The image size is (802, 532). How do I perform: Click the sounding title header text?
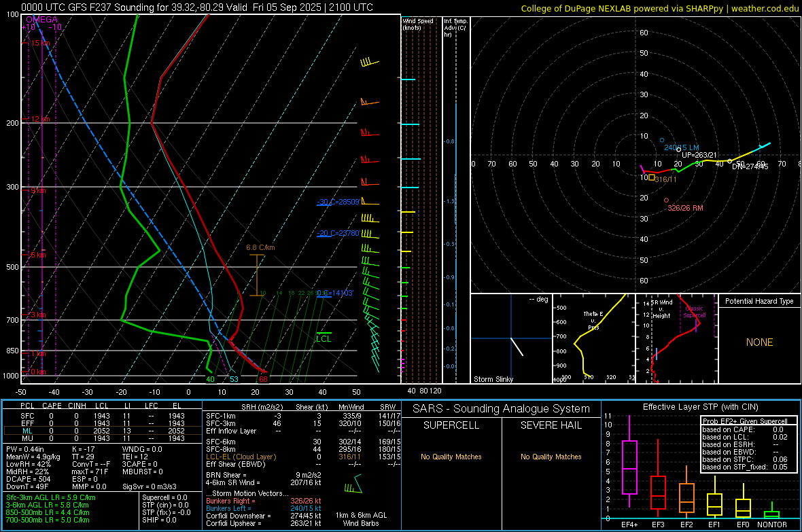pyautogui.click(x=197, y=7)
